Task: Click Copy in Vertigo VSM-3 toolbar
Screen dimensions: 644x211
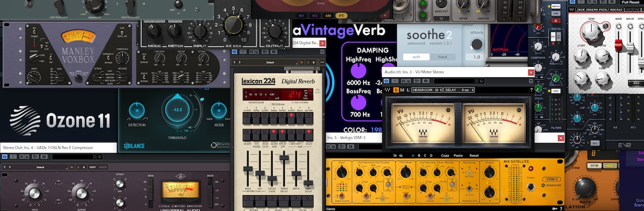Action: (445, 156)
